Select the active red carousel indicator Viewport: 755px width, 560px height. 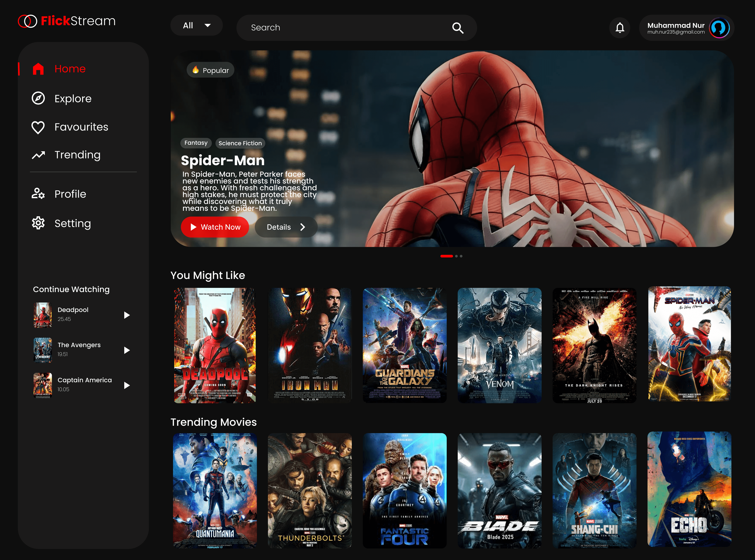tap(447, 256)
